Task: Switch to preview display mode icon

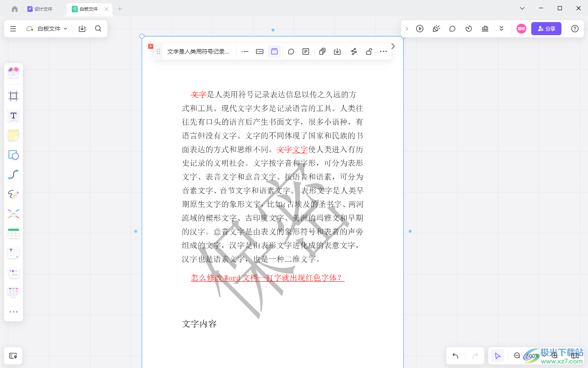Action: tap(274, 52)
